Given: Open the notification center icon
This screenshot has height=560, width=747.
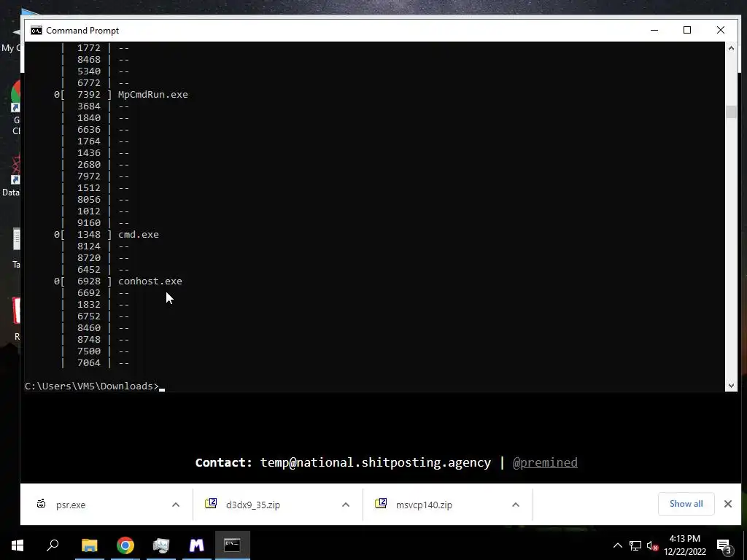Looking at the screenshot, I should (x=724, y=546).
